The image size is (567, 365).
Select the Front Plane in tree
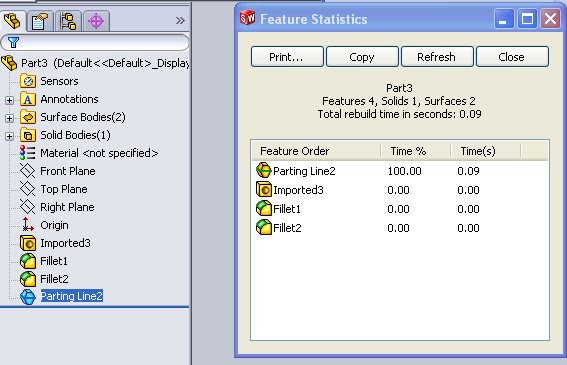pyautogui.click(x=68, y=171)
